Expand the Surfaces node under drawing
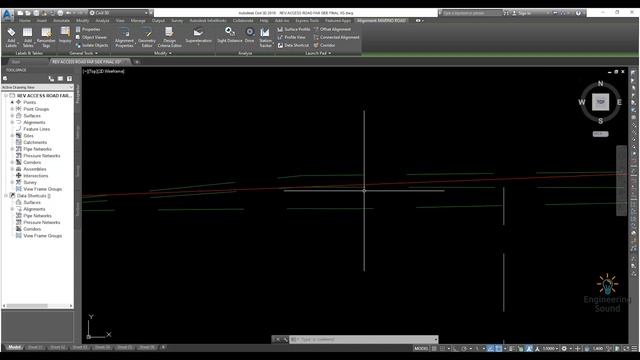Viewport: 640px width, 360px height. (12, 116)
